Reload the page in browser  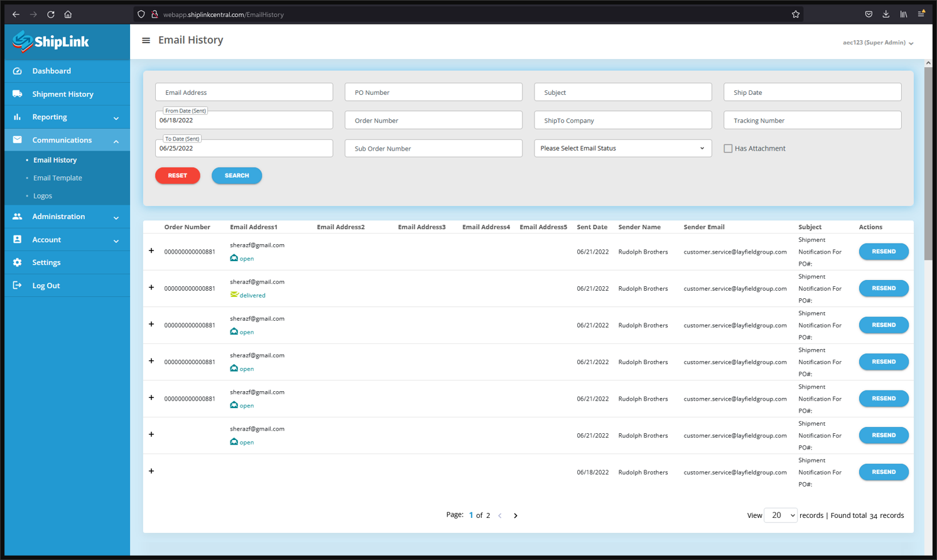(x=51, y=14)
